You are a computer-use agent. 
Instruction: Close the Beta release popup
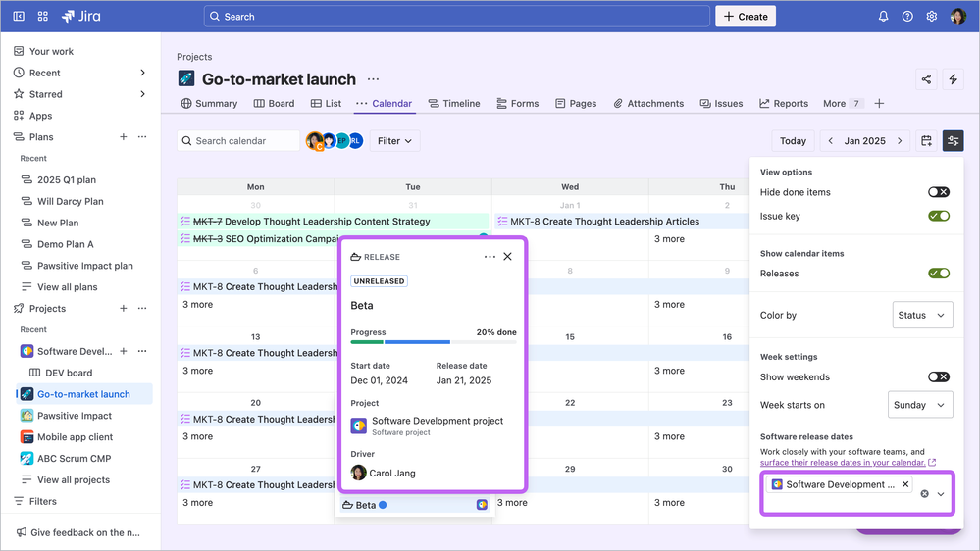pyautogui.click(x=507, y=257)
